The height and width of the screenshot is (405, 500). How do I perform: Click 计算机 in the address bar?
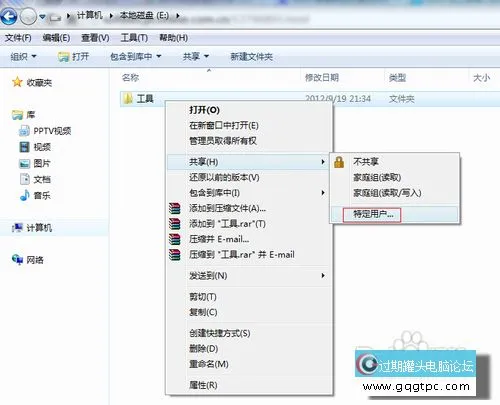[x=89, y=15]
